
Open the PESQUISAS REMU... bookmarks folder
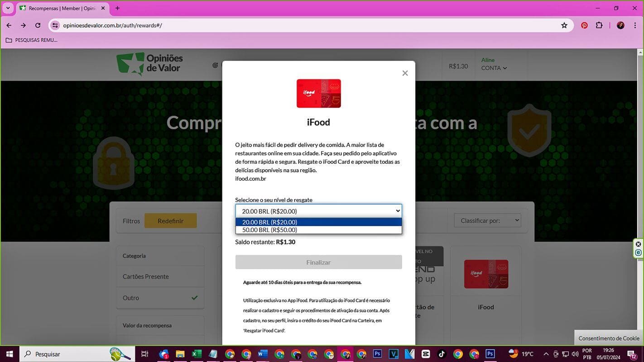(32, 40)
